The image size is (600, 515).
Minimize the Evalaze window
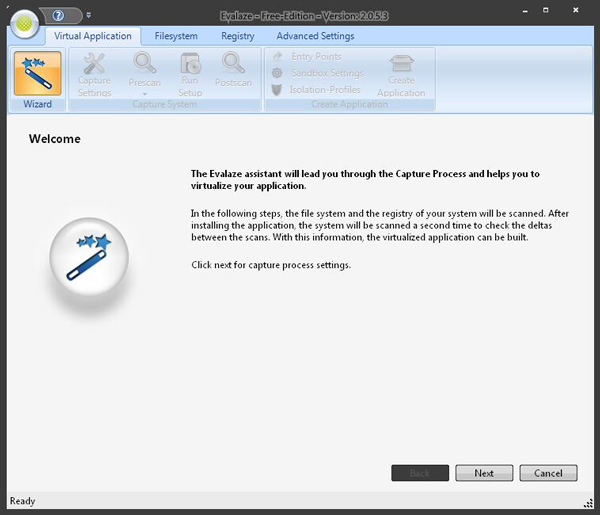[x=525, y=11]
